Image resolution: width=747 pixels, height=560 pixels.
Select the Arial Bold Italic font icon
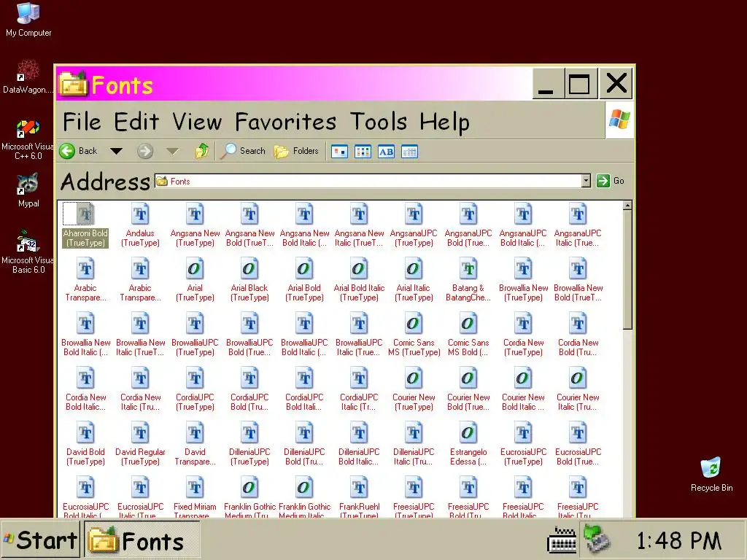(359, 268)
